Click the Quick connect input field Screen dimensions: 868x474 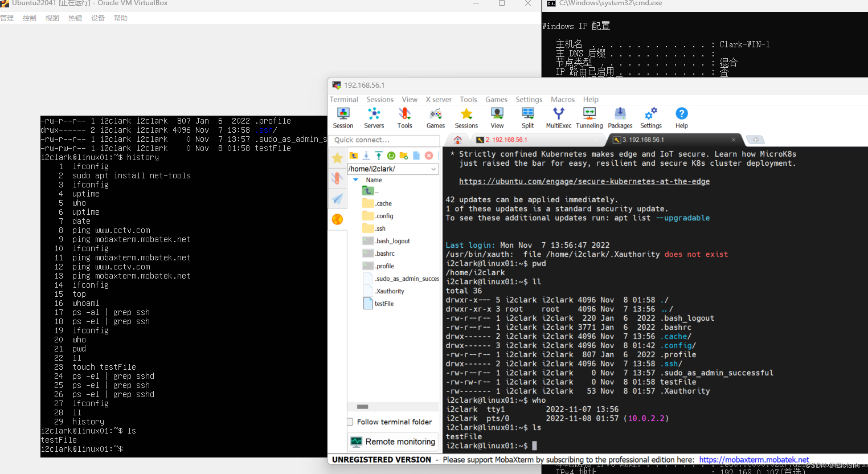click(x=384, y=140)
